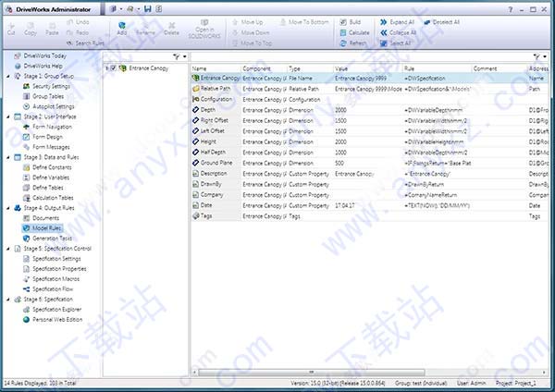
Task: Open the model list filter dropdown
Action: [x=185, y=56]
